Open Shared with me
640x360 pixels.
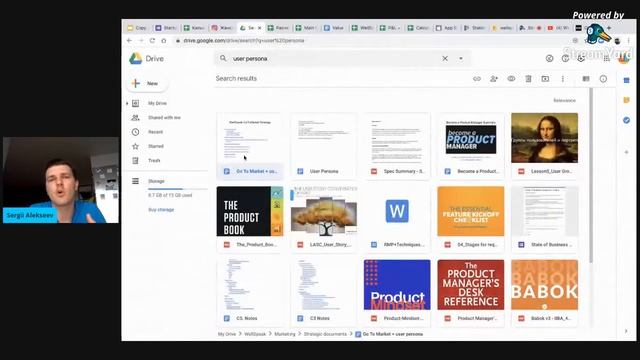point(164,118)
